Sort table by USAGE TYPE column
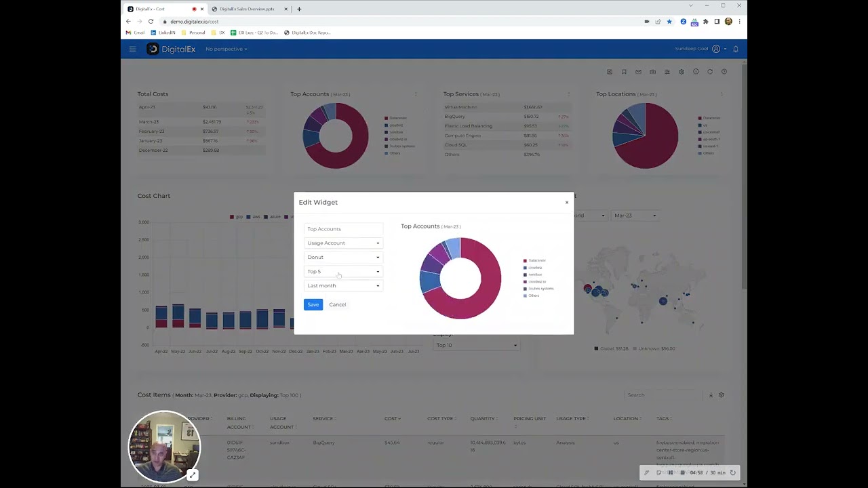This screenshot has width=868, height=488. pos(572,419)
